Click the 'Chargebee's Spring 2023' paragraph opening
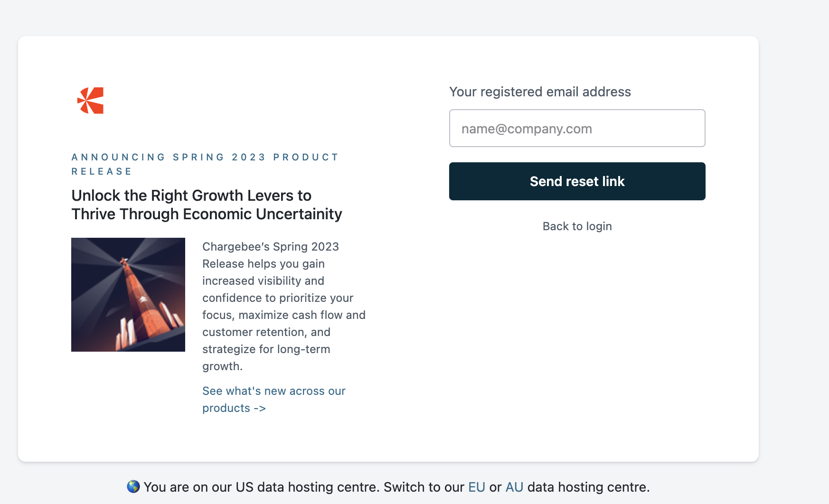829x504 pixels. point(271,247)
